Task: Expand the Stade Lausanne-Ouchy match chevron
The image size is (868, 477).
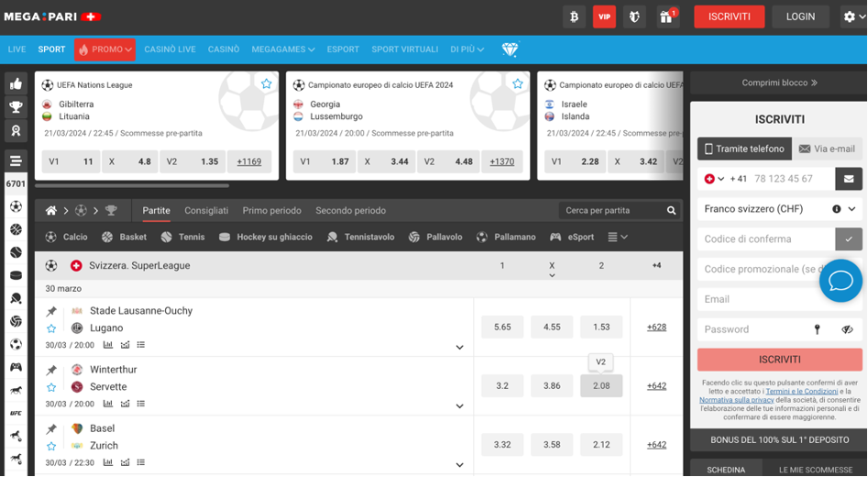Action: pyautogui.click(x=459, y=348)
